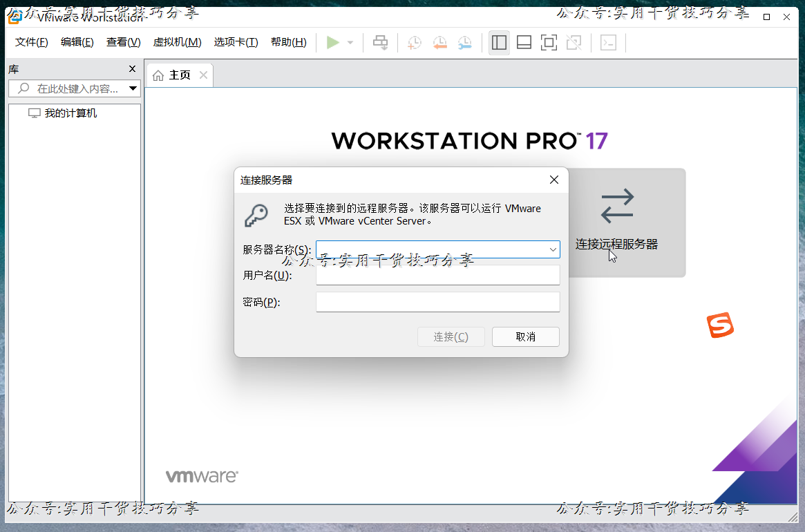Open the server name dropdown arrow
805x532 pixels.
point(553,249)
